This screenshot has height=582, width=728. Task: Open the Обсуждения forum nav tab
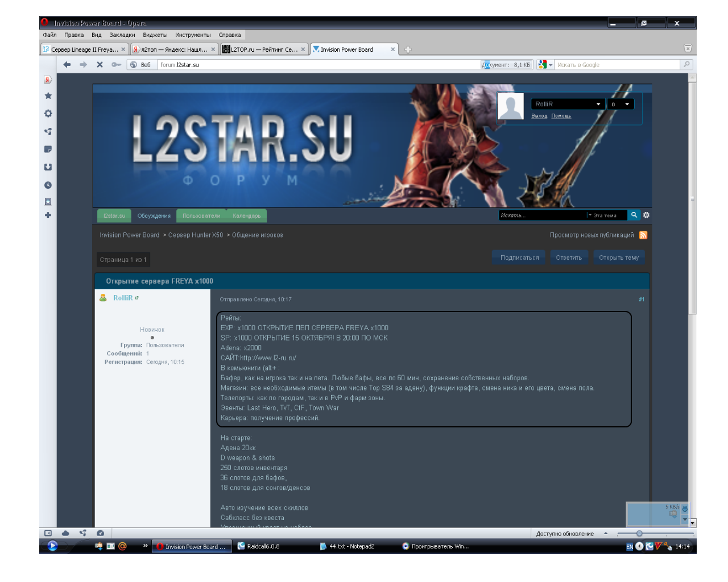coord(154,216)
